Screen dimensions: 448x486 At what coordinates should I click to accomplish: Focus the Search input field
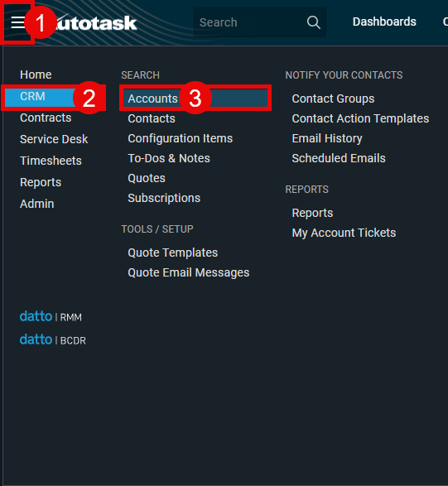coord(251,22)
